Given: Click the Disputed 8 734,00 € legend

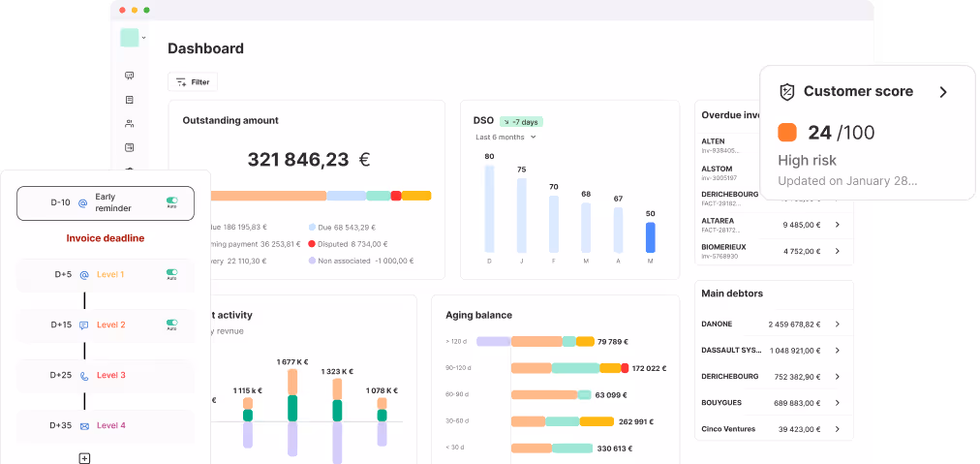Looking at the screenshot, I should (348, 244).
